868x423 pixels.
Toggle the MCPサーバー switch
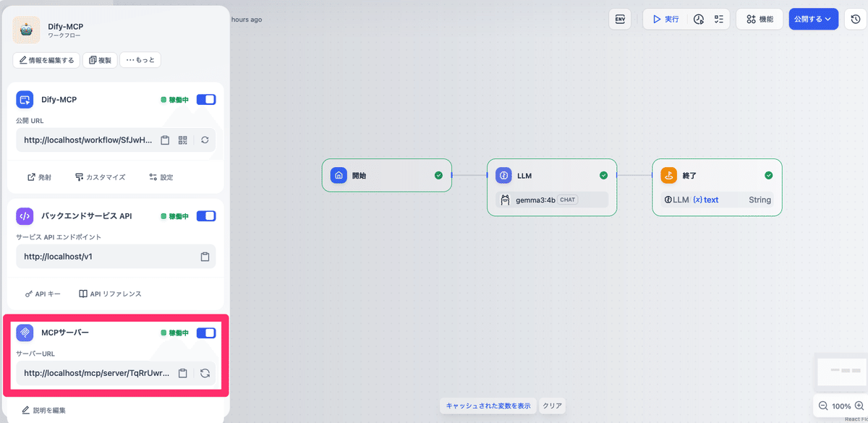pos(206,333)
